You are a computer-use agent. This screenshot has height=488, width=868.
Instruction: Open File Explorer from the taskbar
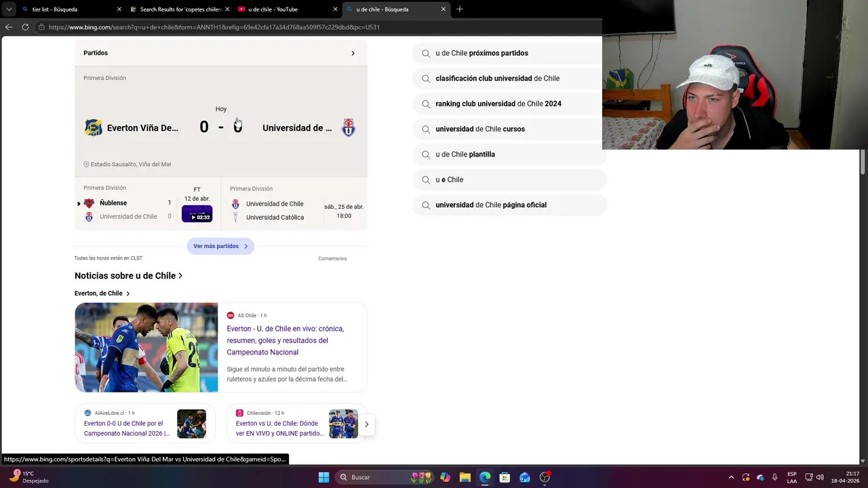point(465,477)
